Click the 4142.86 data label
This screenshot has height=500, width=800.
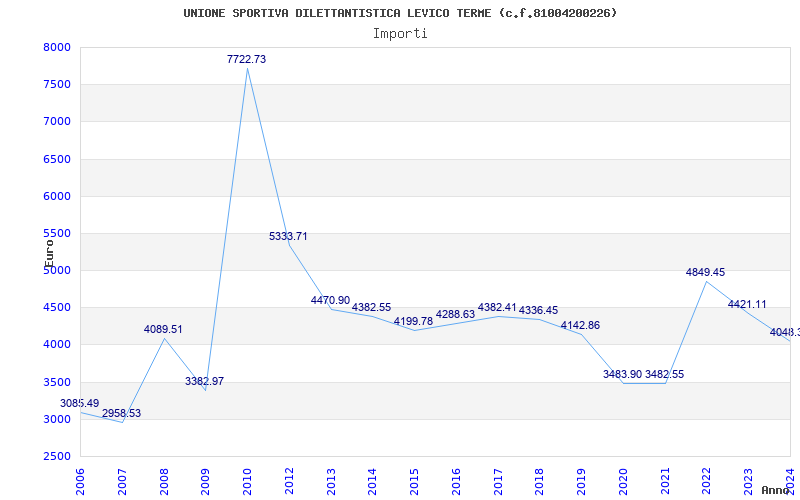[580, 325]
